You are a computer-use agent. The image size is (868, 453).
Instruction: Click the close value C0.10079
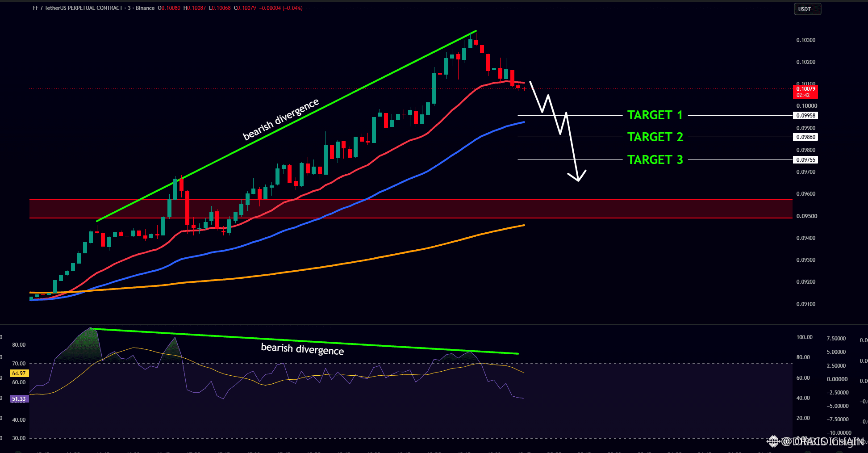tap(245, 8)
